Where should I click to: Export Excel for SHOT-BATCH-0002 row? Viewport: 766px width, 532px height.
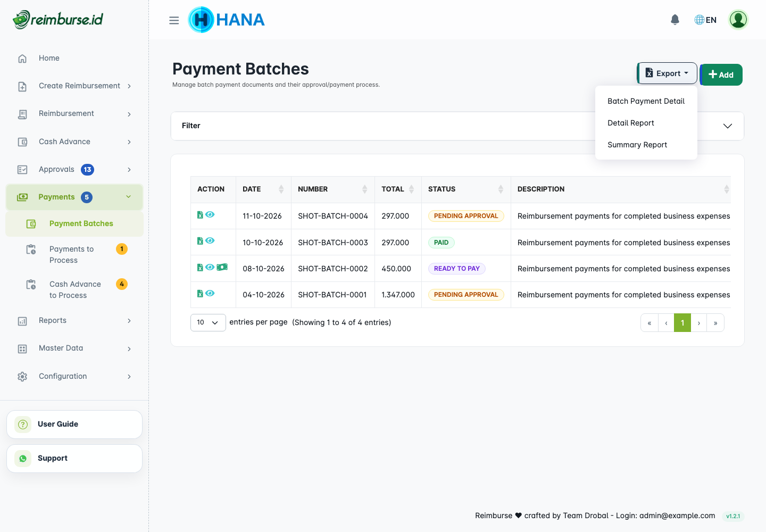(200, 268)
